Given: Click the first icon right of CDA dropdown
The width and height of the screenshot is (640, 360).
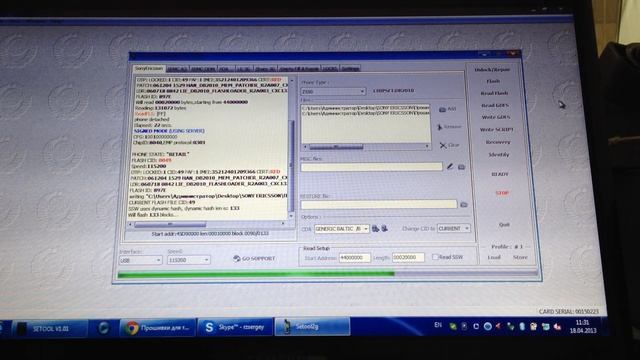Looking at the screenshot, I should (x=375, y=229).
